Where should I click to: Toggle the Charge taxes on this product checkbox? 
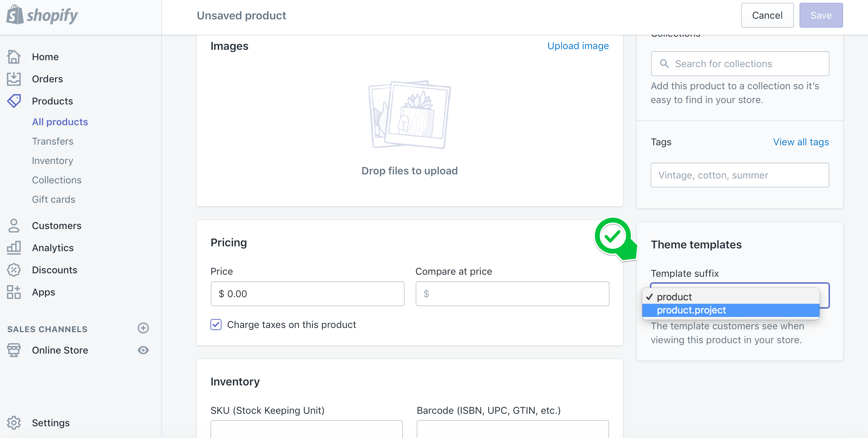pos(216,325)
